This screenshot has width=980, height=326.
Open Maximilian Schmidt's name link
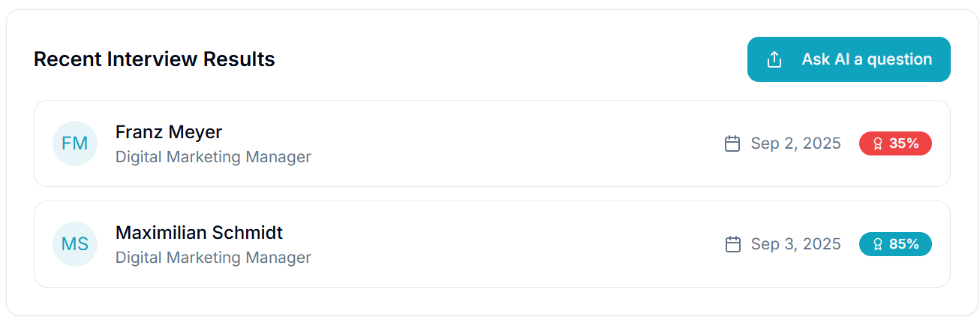[x=199, y=233]
